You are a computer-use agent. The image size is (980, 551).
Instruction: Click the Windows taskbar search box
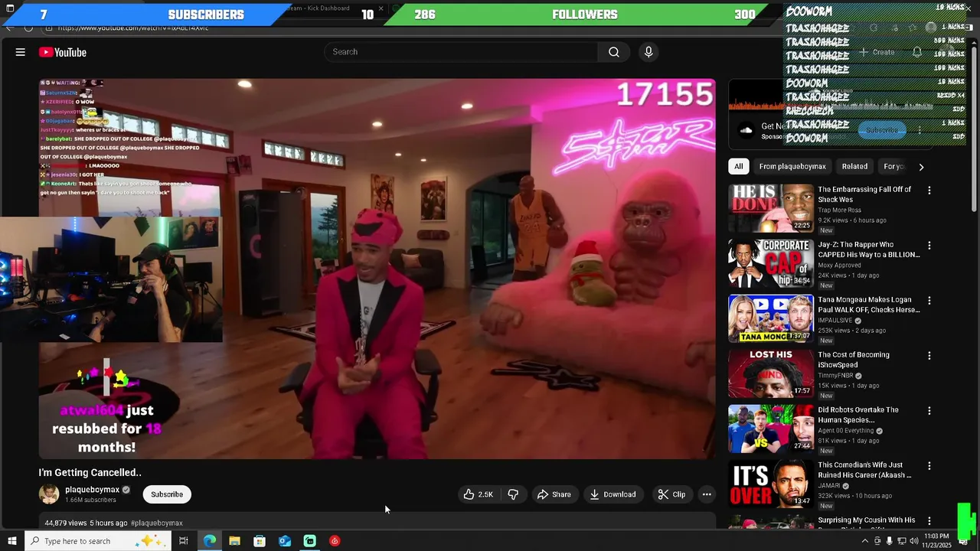pos(97,541)
